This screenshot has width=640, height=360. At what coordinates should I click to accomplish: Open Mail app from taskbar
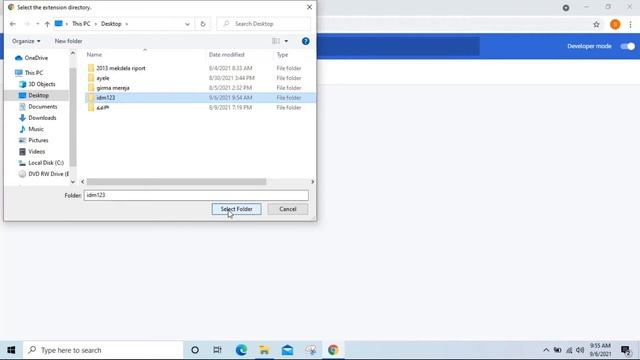pos(287,350)
